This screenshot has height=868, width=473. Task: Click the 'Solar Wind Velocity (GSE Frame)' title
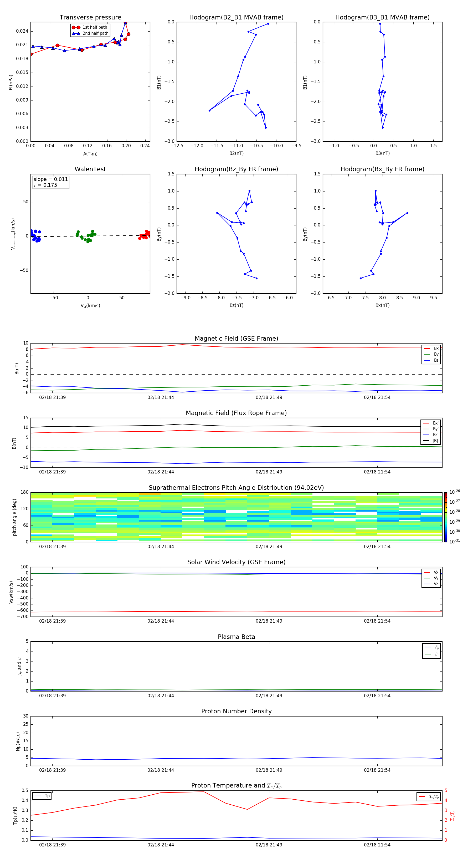click(236, 562)
